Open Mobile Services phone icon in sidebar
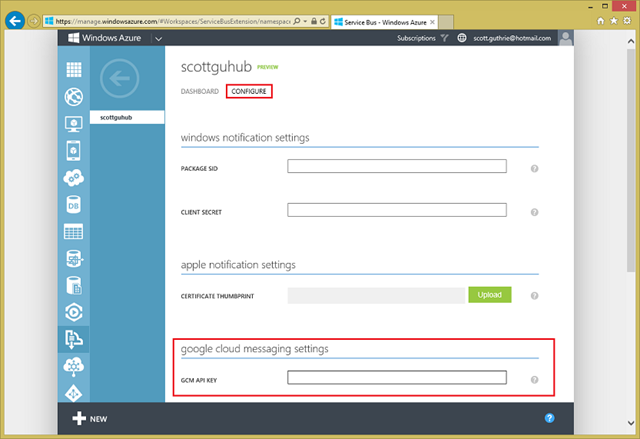This screenshot has width=640, height=439. point(73,151)
